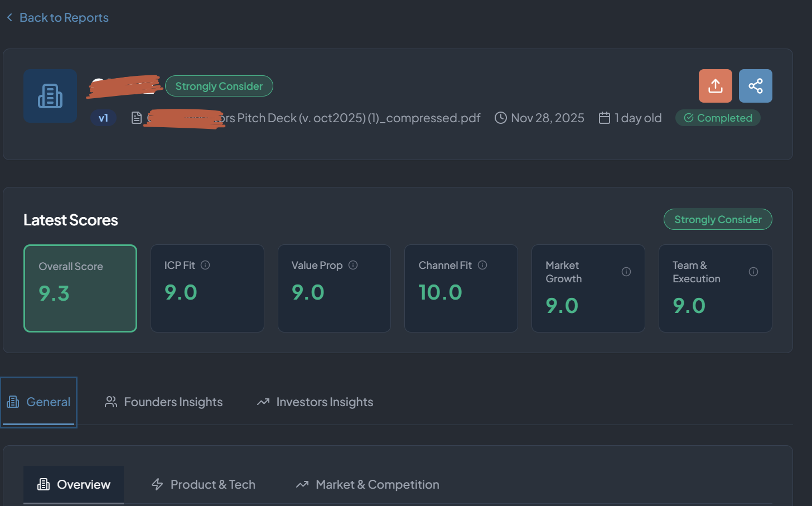Show the Value Prop info tooltip icon
This screenshot has height=506, width=812.
[x=353, y=265]
